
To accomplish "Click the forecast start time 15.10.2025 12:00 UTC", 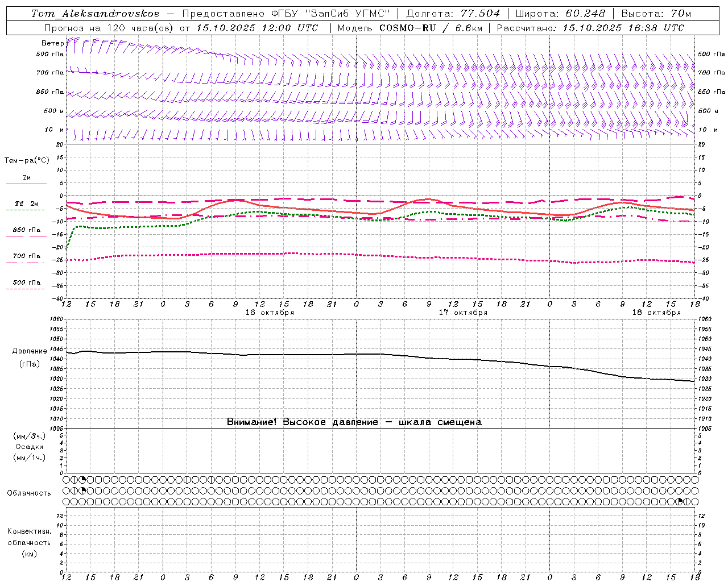I will (x=257, y=28).
